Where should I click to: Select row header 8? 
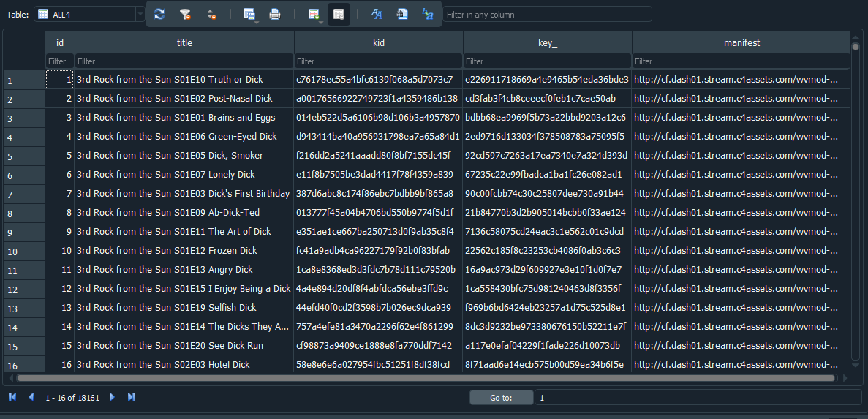point(25,214)
